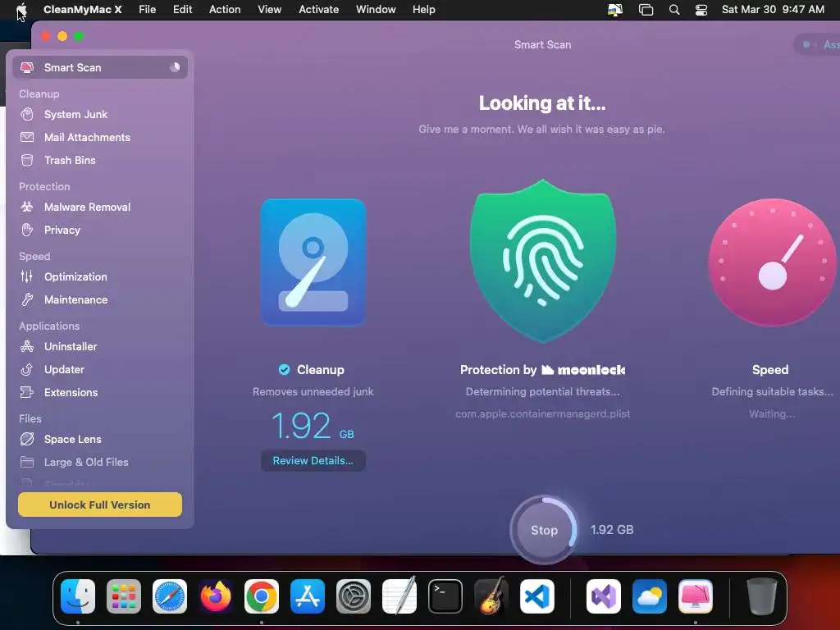Click the blue Cleanup hard drive icon

click(x=313, y=262)
